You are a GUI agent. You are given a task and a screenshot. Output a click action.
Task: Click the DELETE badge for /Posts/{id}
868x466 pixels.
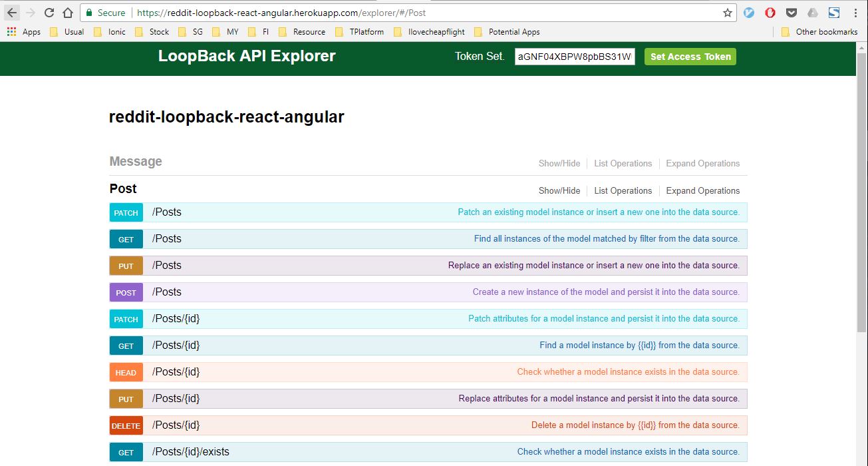click(x=126, y=425)
